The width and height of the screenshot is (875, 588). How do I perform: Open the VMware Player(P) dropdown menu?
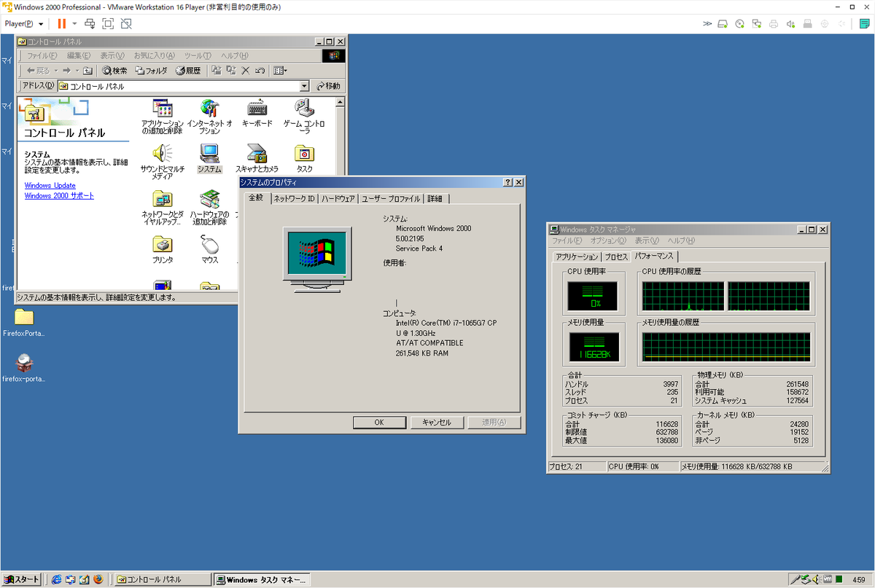click(24, 23)
